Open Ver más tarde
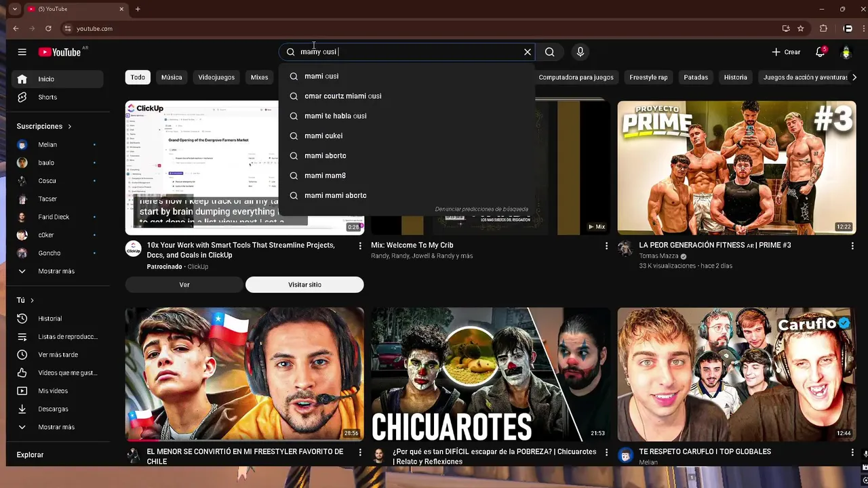 point(59,354)
